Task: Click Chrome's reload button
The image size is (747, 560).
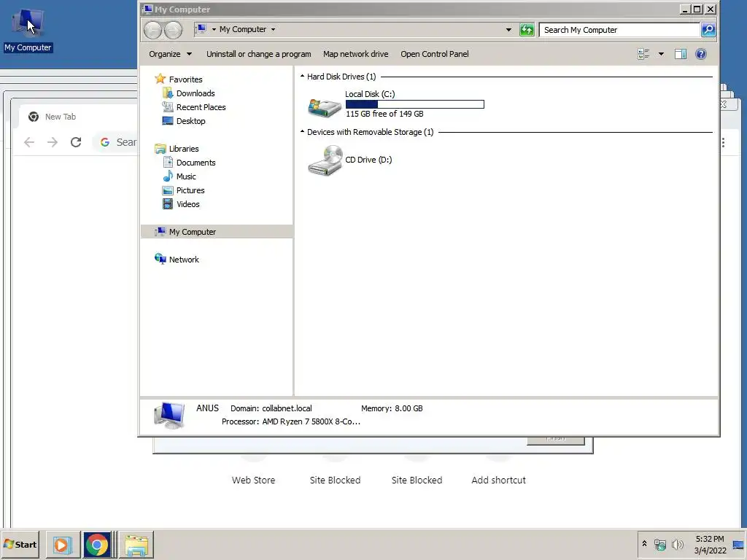Action: click(76, 142)
